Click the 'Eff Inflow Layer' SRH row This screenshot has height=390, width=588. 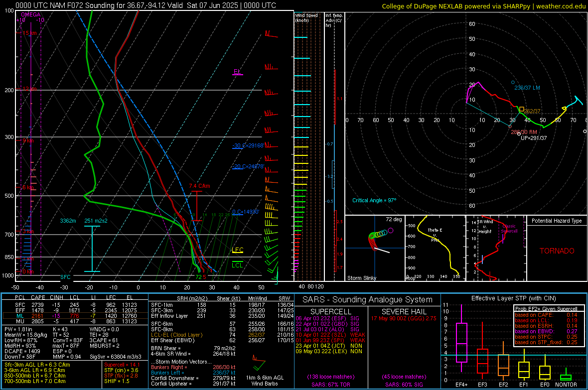pyautogui.click(x=223, y=316)
